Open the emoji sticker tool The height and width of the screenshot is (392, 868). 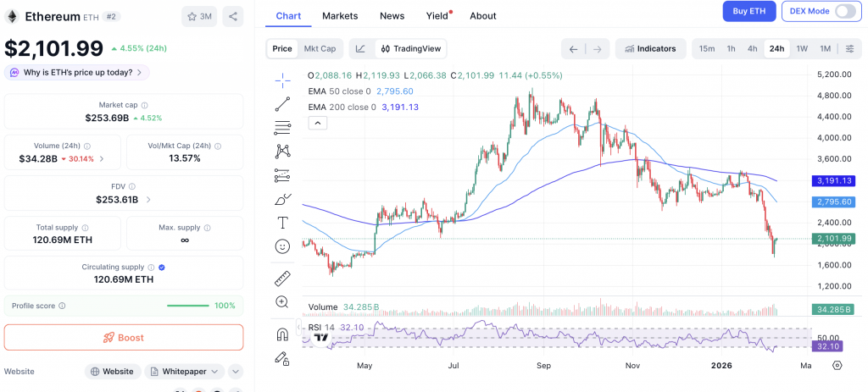282,246
